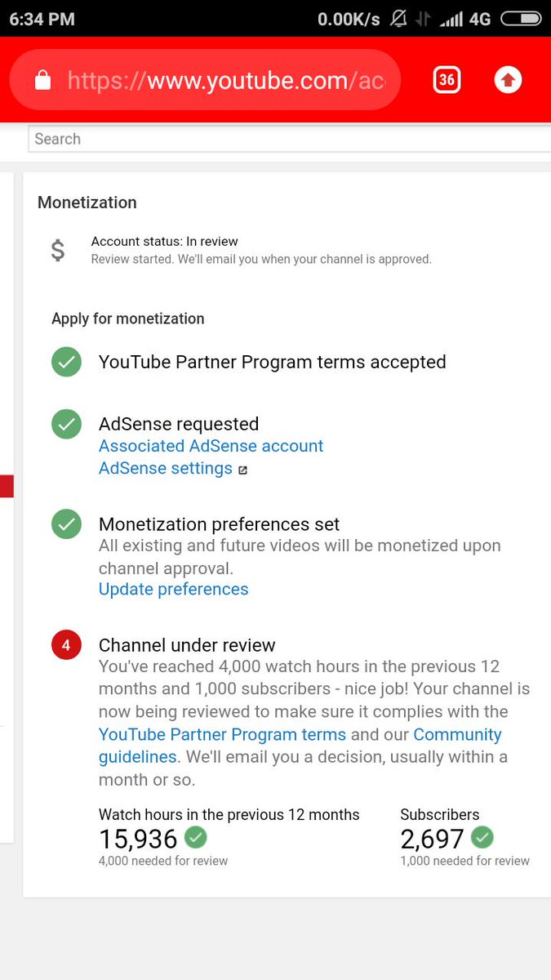The width and height of the screenshot is (551, 980).
Task: Tap the muted notification bell in status bar
Action: pyautogui.click(x=398, y=18)
